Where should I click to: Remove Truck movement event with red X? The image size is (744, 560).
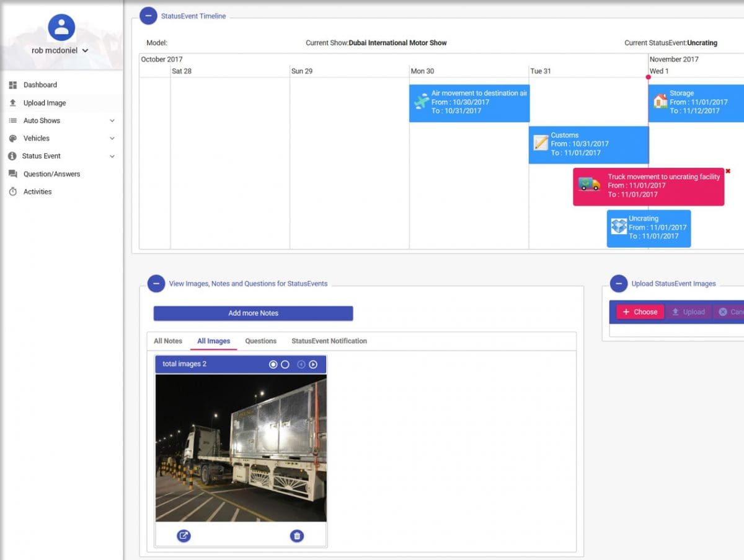tap(728, 171)
